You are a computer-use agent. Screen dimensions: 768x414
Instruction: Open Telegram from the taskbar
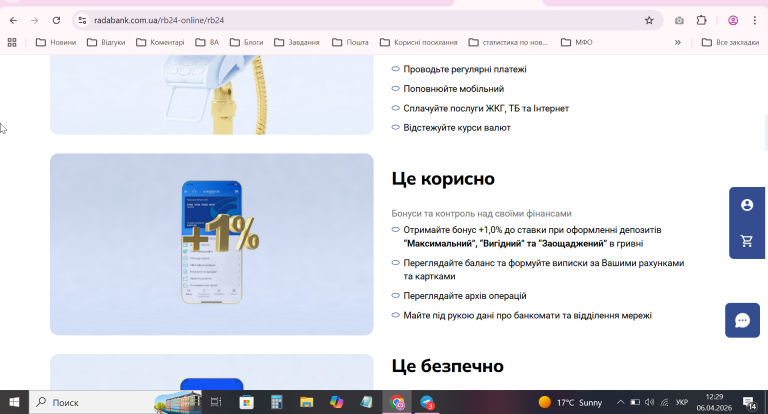pyautogui.click(x=427, y=402)
